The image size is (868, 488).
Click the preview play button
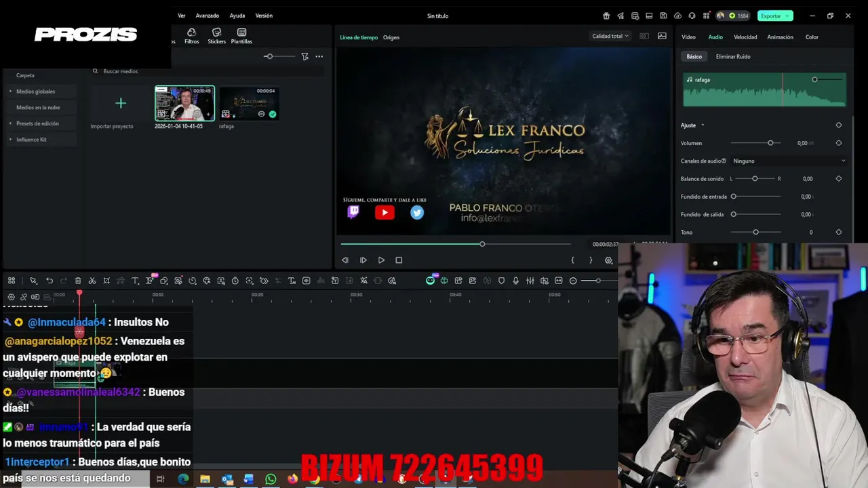pyautogui.click(x=381, y=260)
